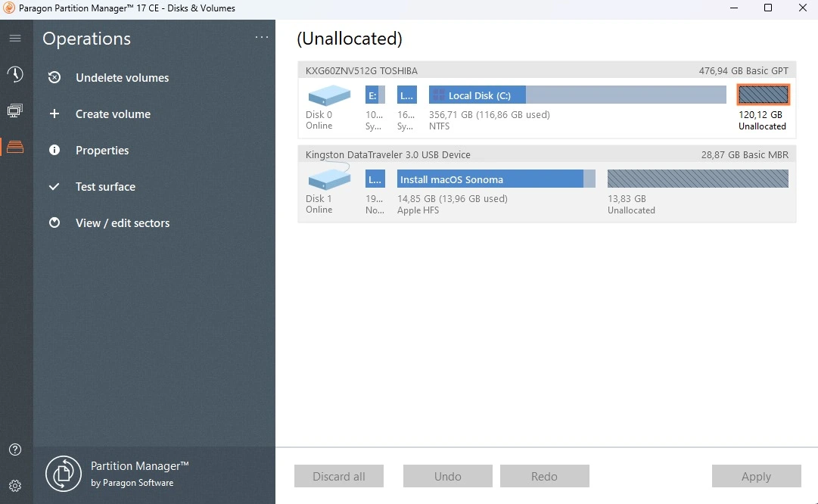This screenshot has width=818, height=504.
Task: Run Test surface operation
Action: point(105,186)
